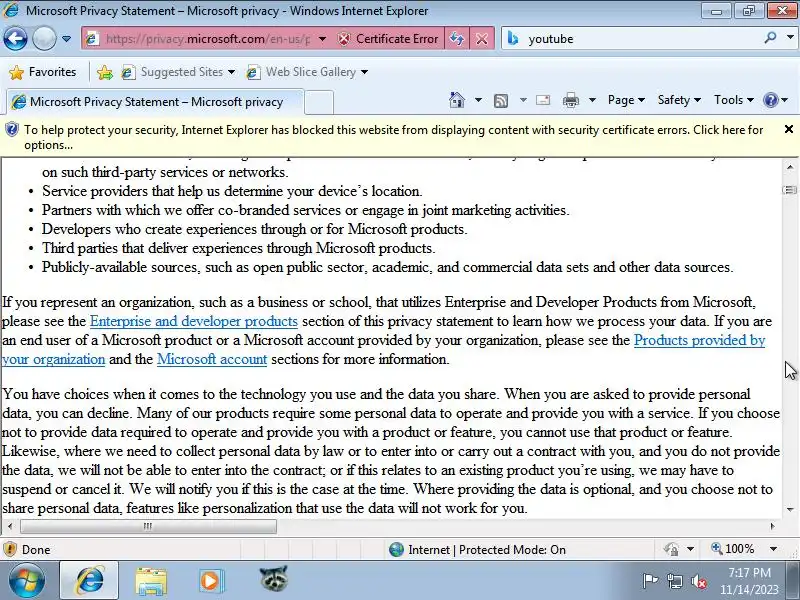
Task: Click the security information bar message
Action: 393,137
